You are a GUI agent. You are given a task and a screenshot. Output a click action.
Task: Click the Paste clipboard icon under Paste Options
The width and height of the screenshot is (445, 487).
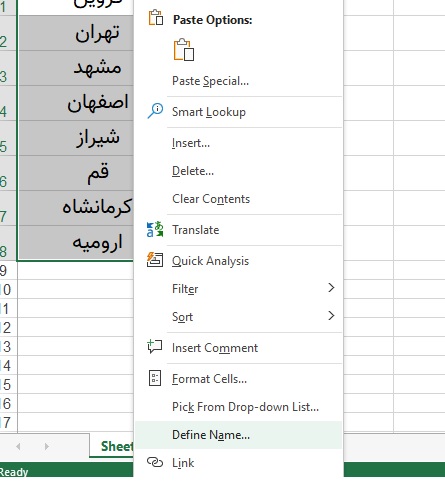184,50
